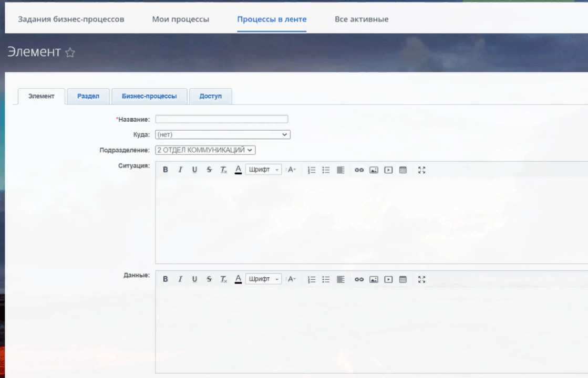Insert numbered list in Данные editor
588x378 pixels.
(x=311, y=279)
